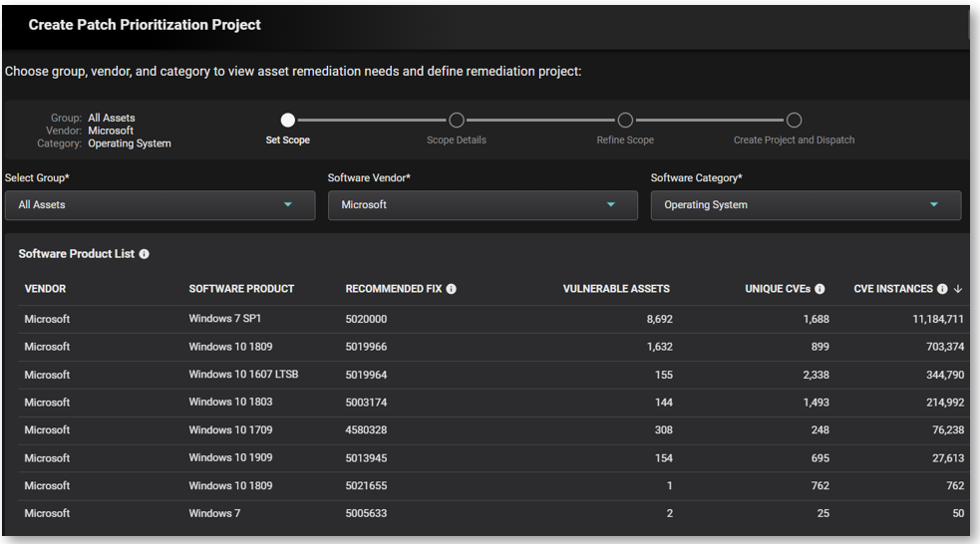
Task: Sort by CVE Instances column header
Action: [x=893, y=289]
